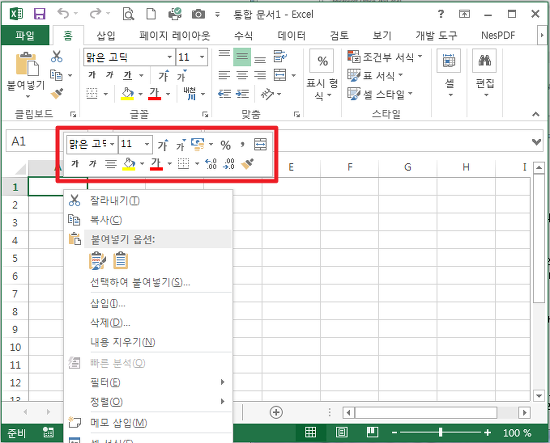The height and width of the screenshot is (443, 550).
Task: Expand the formula bar chevron
Action: [536, 142]
